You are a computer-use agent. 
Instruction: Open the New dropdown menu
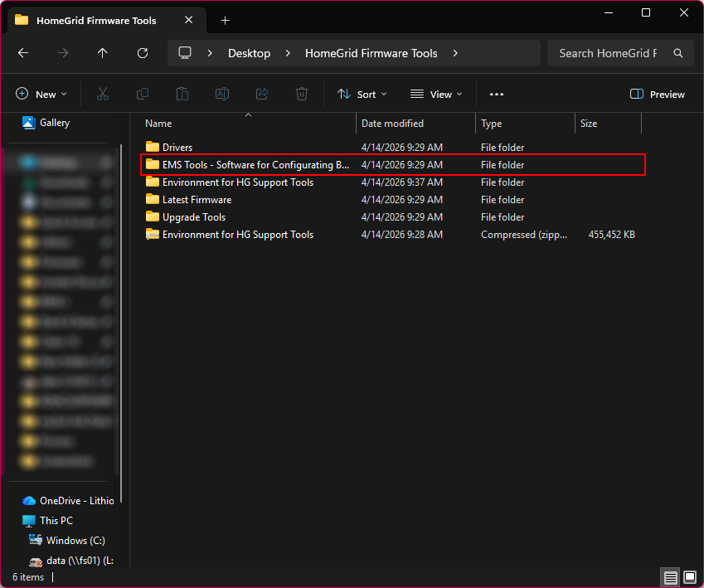click(x=41, y=95)
